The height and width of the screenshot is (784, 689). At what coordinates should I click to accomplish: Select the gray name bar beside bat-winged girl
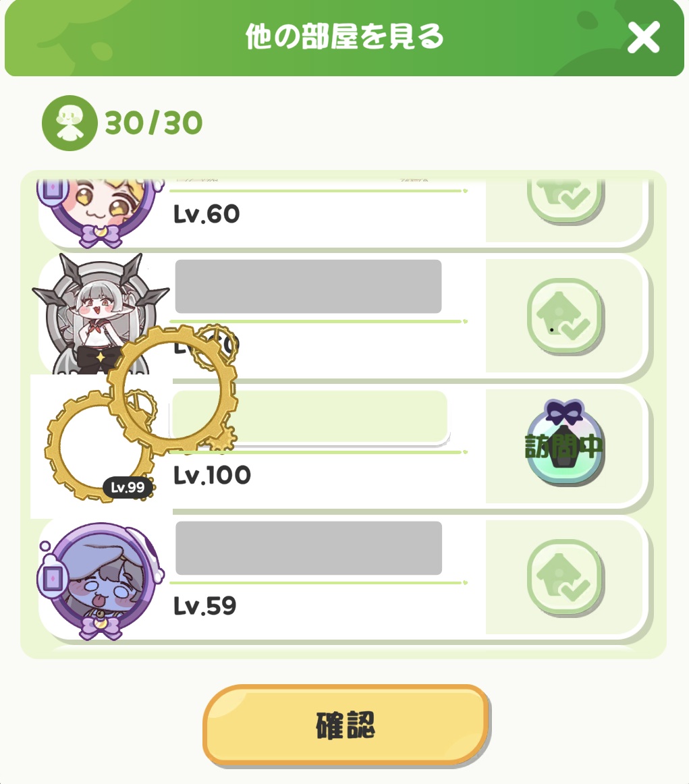tap(308, 287)
